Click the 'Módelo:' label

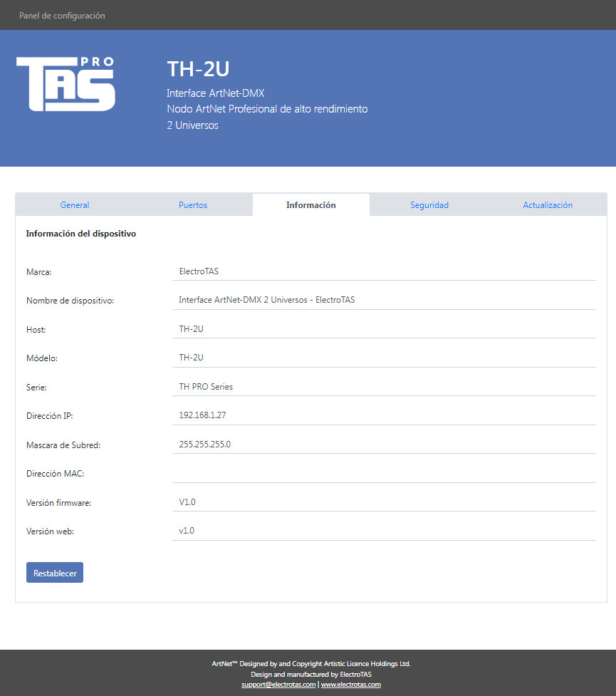pos(42,358)
